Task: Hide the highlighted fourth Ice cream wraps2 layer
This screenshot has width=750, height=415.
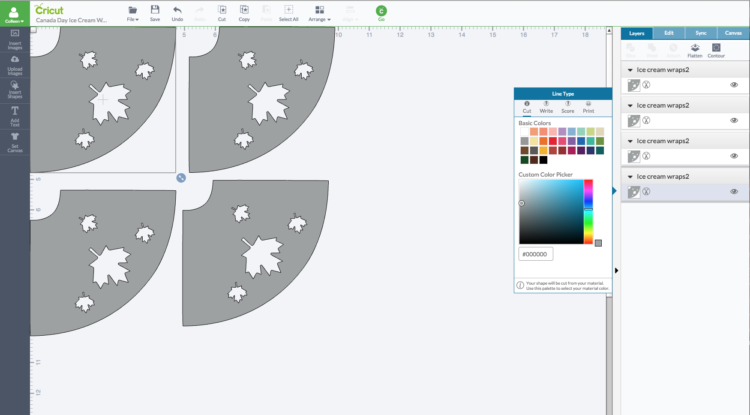Action: tap(734, 191)
